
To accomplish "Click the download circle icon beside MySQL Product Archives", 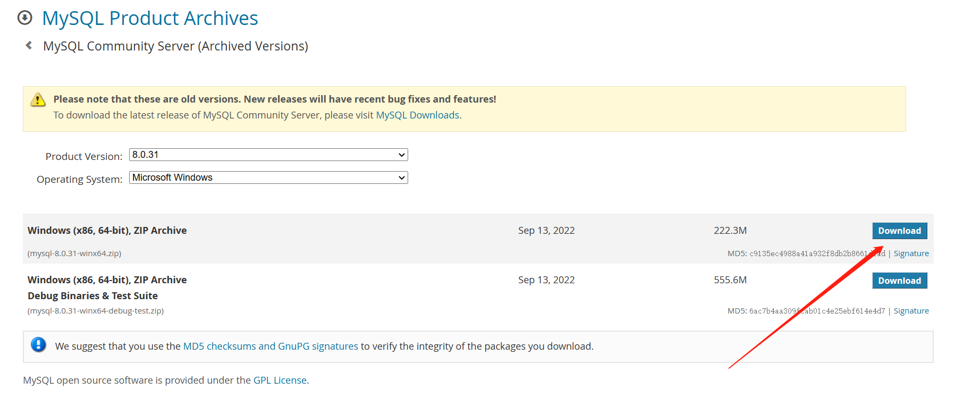I will pyautogui.click(x=24, y=18).
